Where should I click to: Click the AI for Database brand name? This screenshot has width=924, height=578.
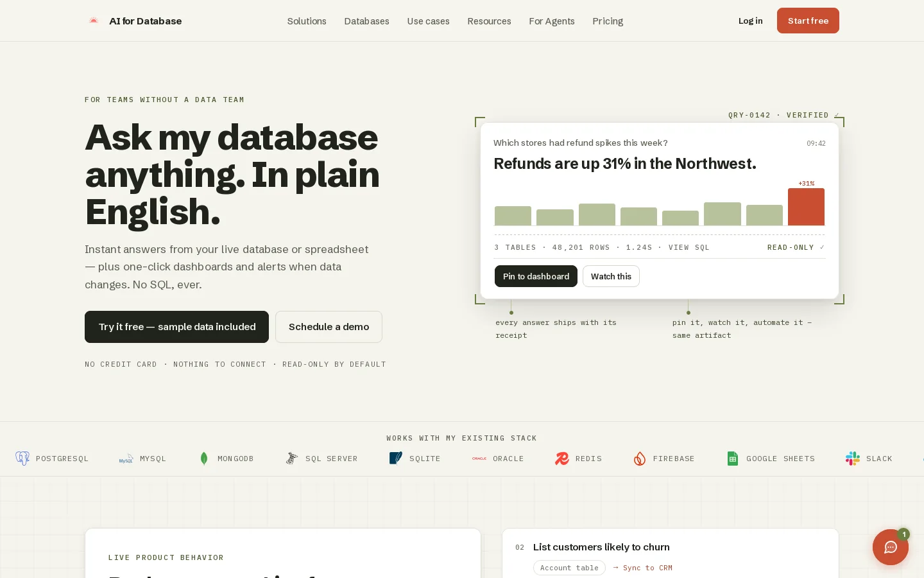click(145, 21)
